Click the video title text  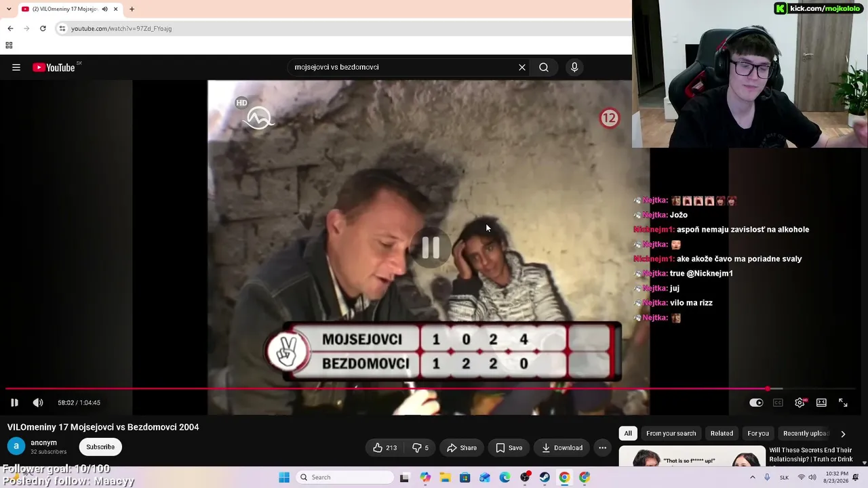[103, 427]
